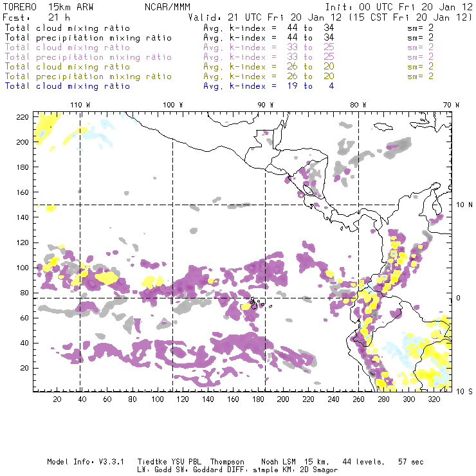Select olive "Total cloud mixing ratio" legend entry
Screen dimensions: 476x476
(x=68, y=67)
